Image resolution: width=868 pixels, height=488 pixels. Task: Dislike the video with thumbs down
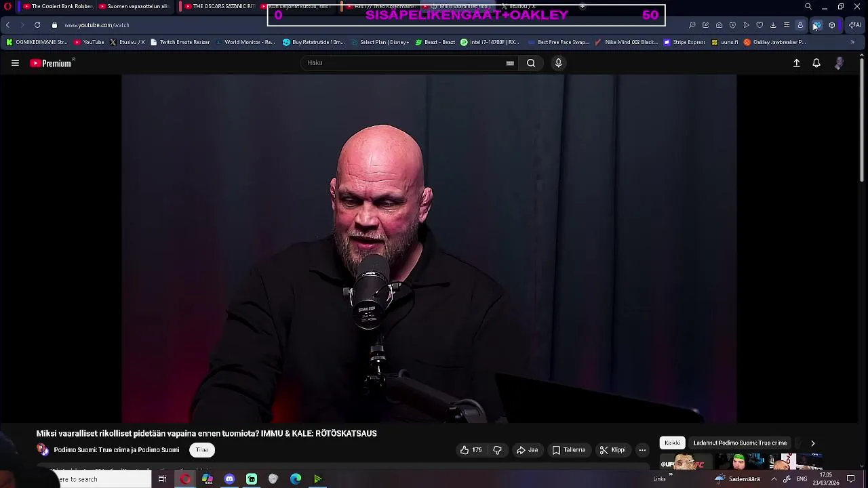pos(497,450)
